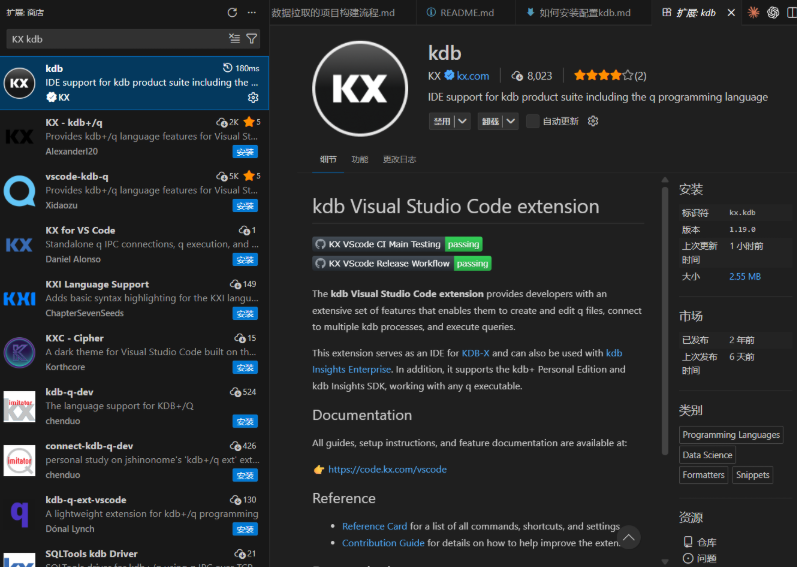This screenshot has height=567, width=797.
Task: Select the SQLTools kdb Driver list entry
Action: [134, 556]
